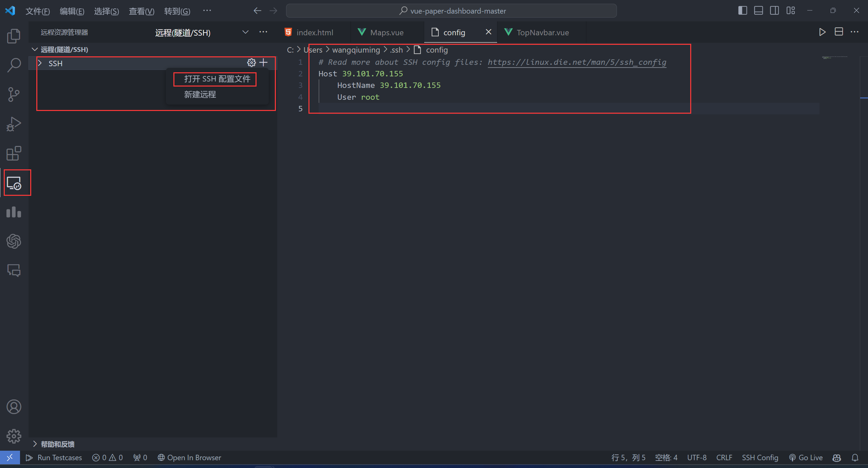
Task: Switch to the TopNavbar.vue tab
Action: pos(542,32)
